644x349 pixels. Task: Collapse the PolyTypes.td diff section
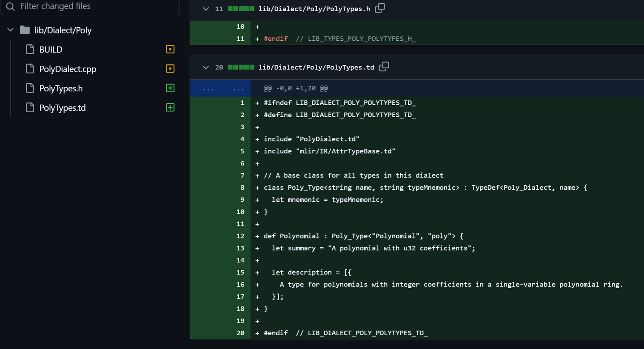(206, 68)
